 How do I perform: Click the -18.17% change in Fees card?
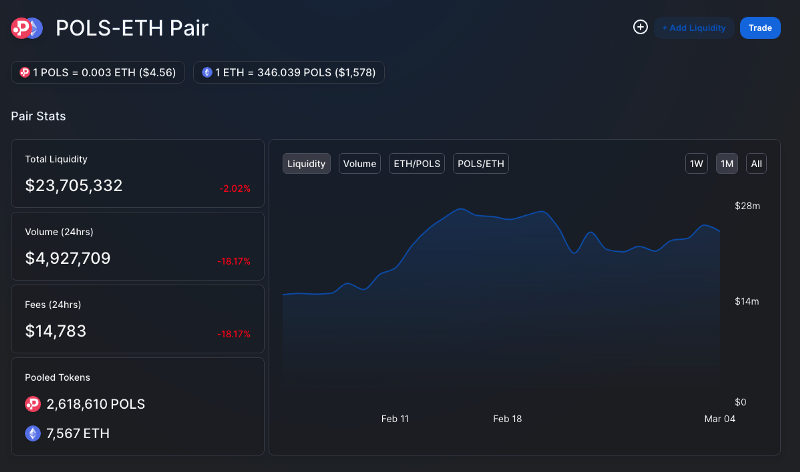tap(234, 334)
